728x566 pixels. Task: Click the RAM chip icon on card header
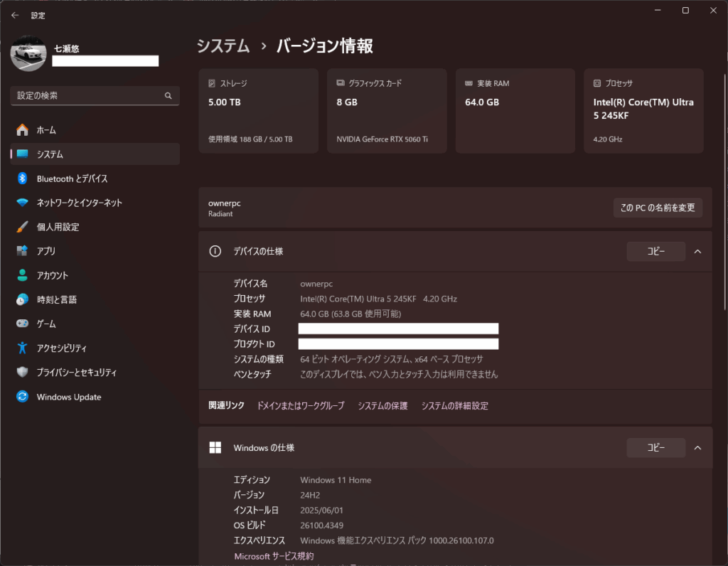click(x=469, y=83)
